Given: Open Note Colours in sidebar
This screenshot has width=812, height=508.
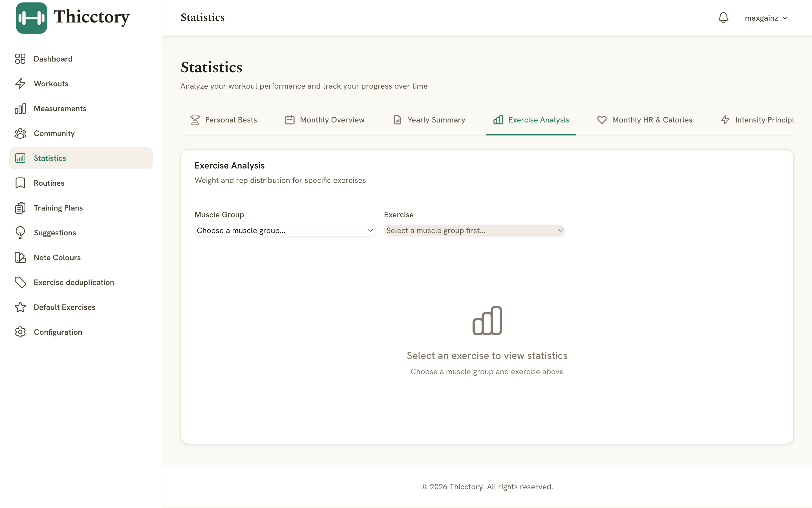Looking at the screenshot, I should 81,258.
